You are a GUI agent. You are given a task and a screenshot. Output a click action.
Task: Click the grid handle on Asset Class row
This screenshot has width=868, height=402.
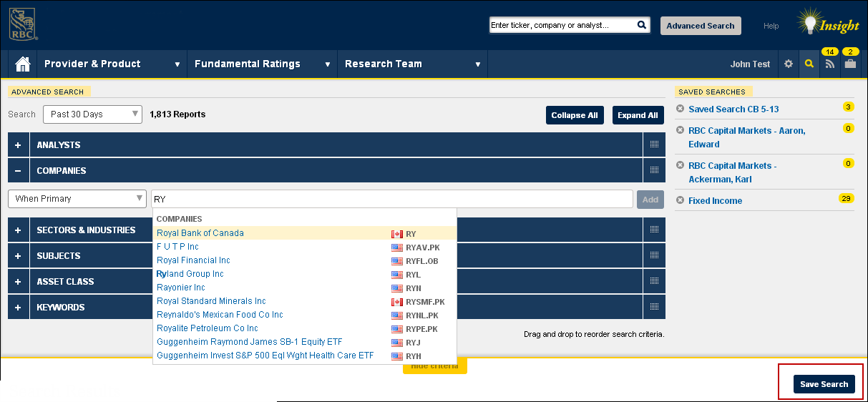pos(654,281)
